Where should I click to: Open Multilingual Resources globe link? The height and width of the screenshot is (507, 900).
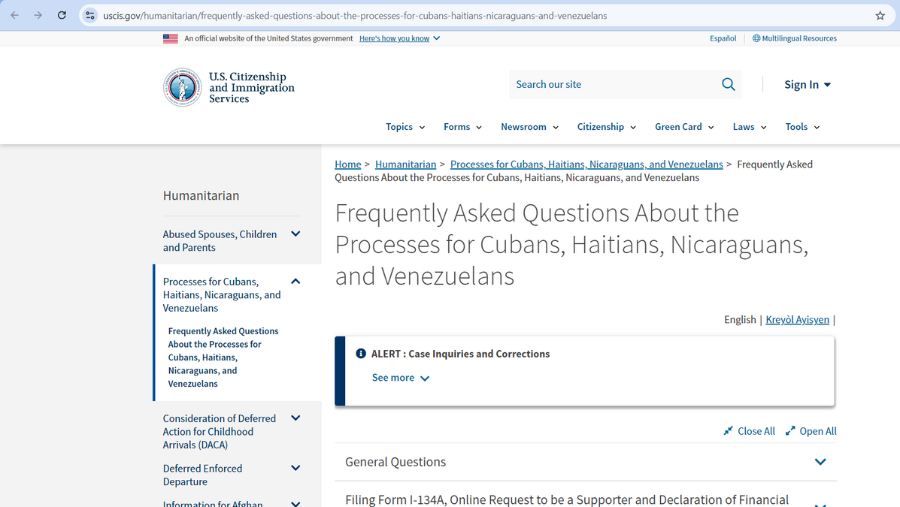coord(794,38)
